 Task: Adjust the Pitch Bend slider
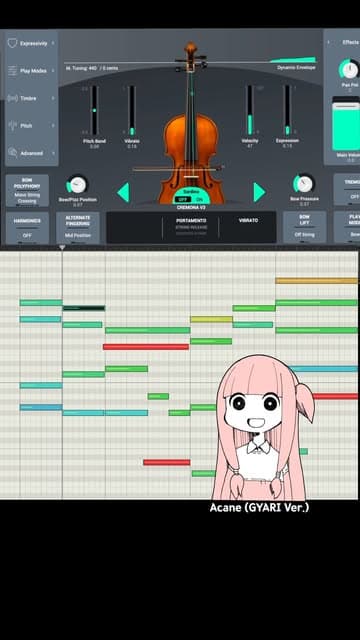pos(94,110)
